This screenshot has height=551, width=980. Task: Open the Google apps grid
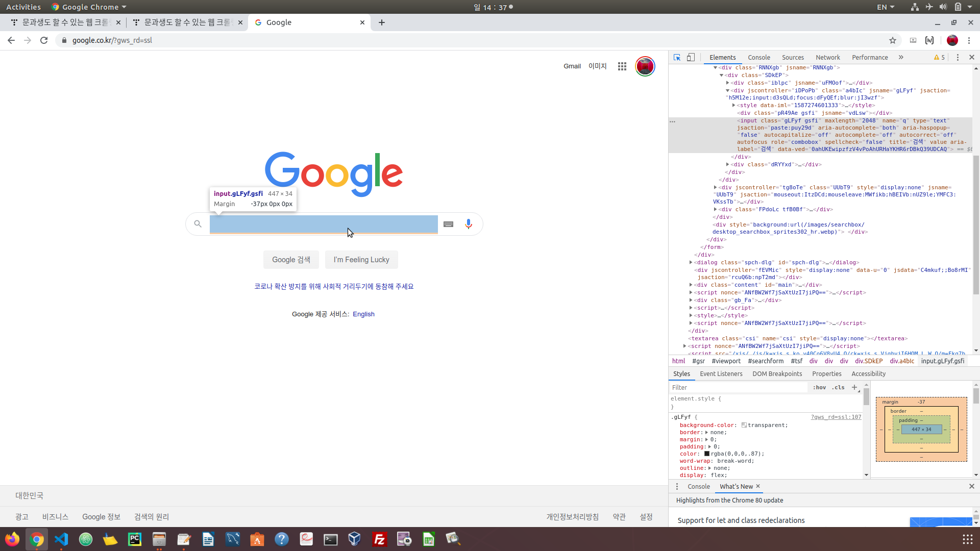pyautogui.click(x=622, y=66)
